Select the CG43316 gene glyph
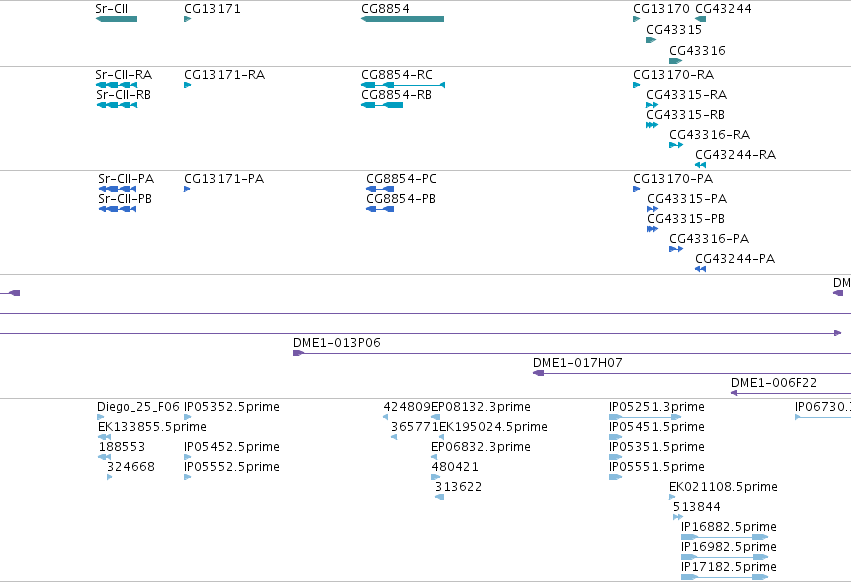851x582 pixels. tap(675, 61)
